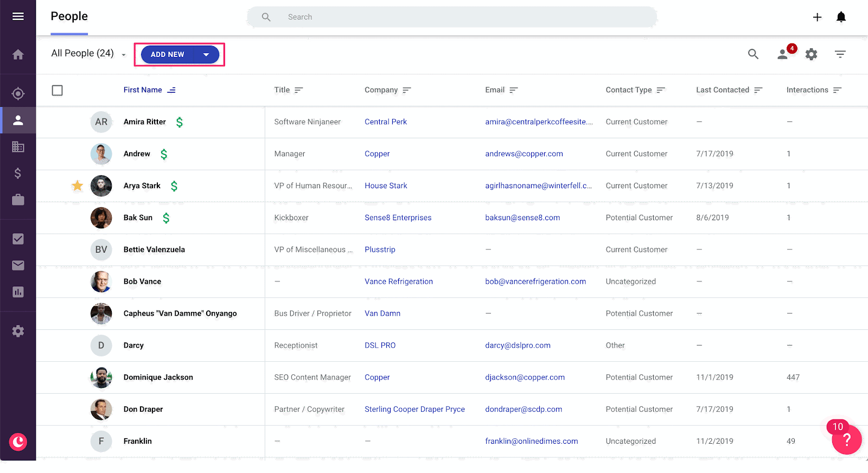Email andrews@copper.com

pyautogui.click(x=524, y=154)
